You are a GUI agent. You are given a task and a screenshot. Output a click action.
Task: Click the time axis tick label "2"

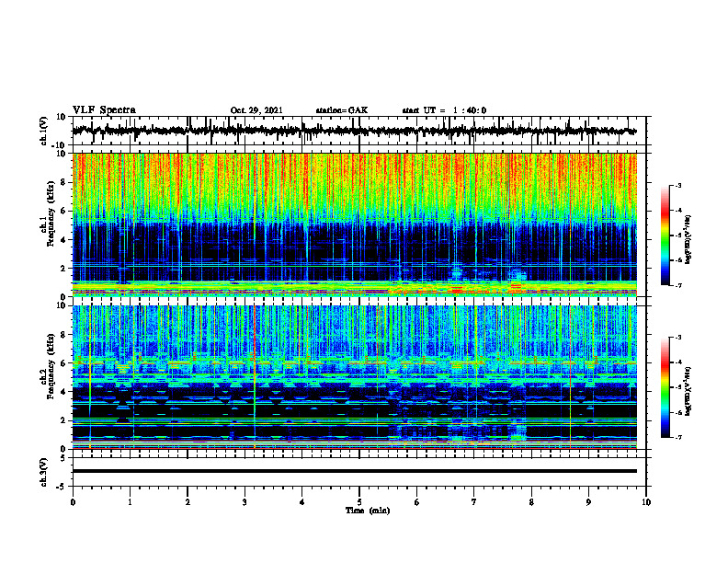(x=188, y=502)
